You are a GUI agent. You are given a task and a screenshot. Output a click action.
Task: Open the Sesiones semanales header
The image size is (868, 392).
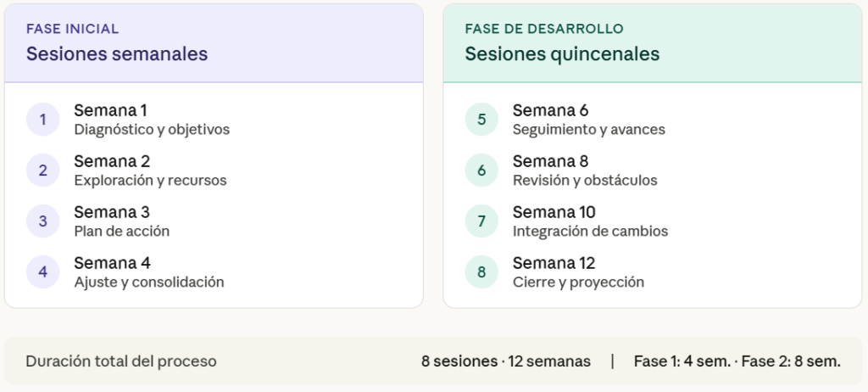click(x=117, y=54)
